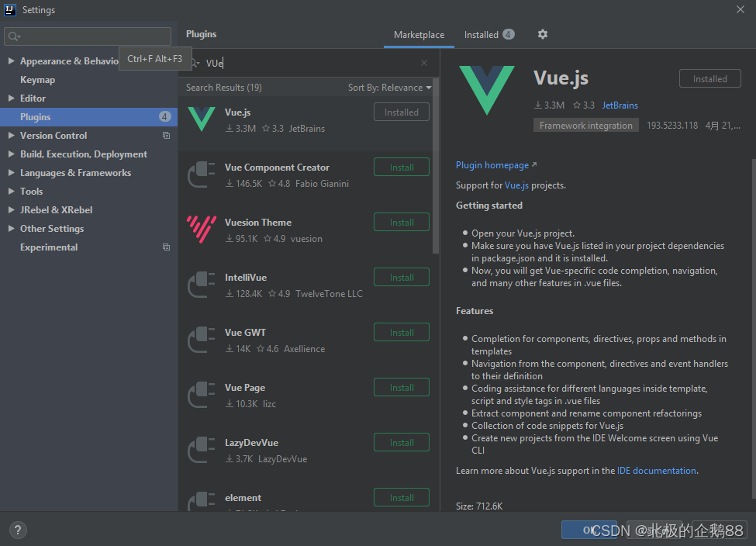Expand the Other Settings node
Viewport: 756px width, 546px height.
[11, 228]
